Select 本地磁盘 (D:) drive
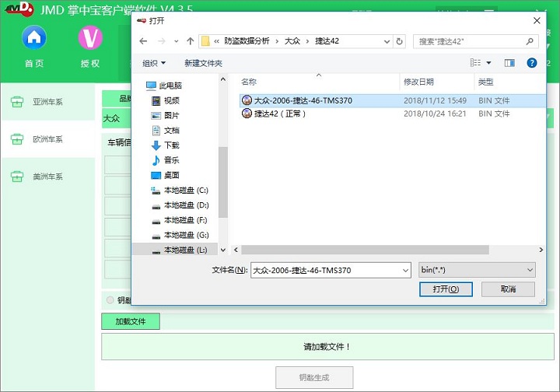 180,205
